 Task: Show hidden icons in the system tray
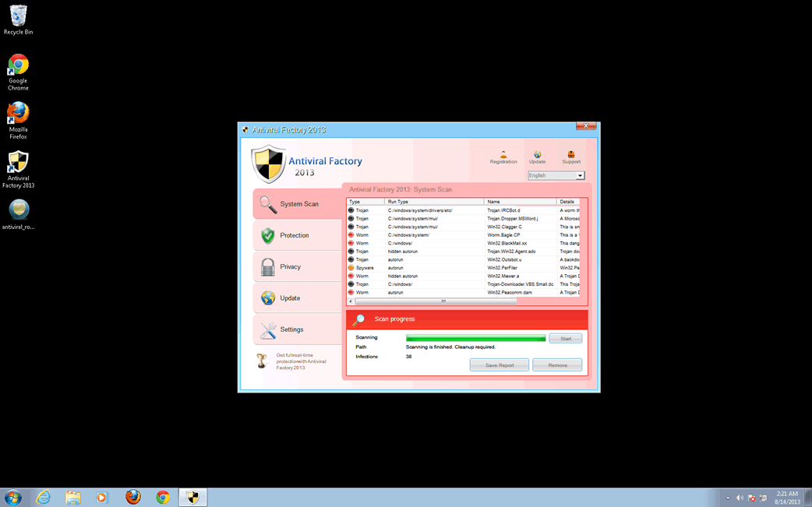(728, 498)
